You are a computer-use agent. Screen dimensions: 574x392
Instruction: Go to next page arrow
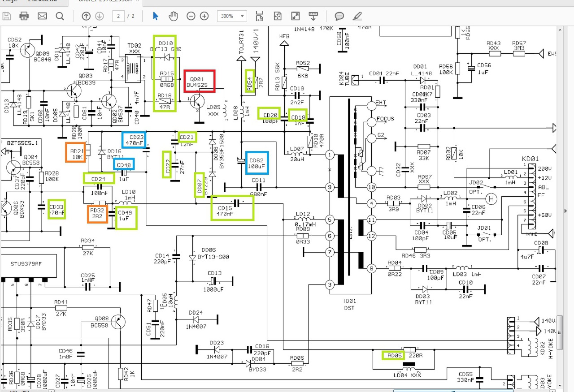pyautogui.click(x=100, y=16)
